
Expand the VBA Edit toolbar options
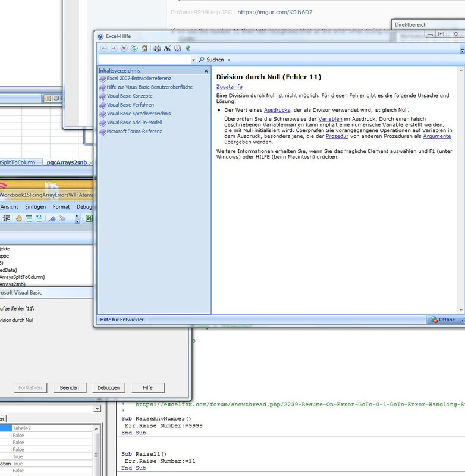pos(77,219)
